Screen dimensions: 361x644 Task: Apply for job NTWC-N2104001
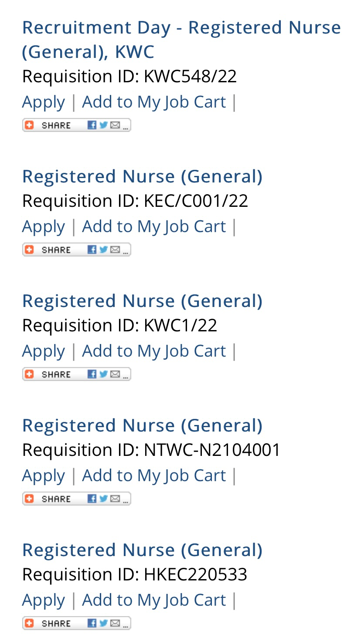(x=43, y=475)
